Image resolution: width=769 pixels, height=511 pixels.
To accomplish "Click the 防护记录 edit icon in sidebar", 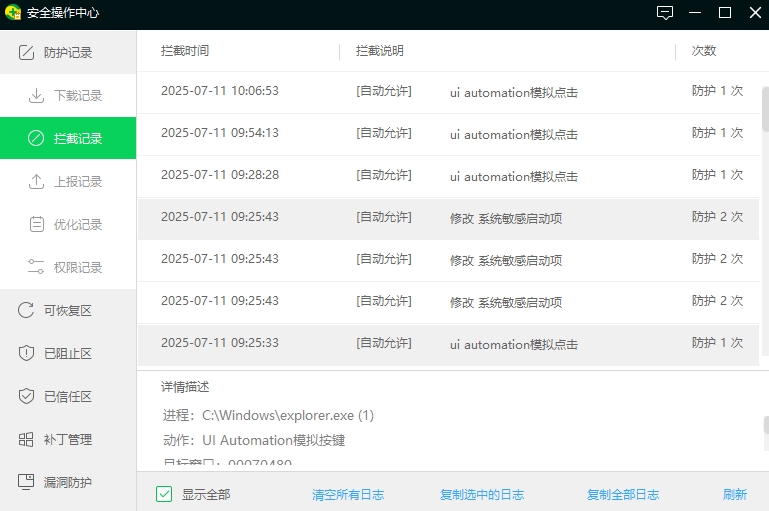I will click(x=27, y=52).
